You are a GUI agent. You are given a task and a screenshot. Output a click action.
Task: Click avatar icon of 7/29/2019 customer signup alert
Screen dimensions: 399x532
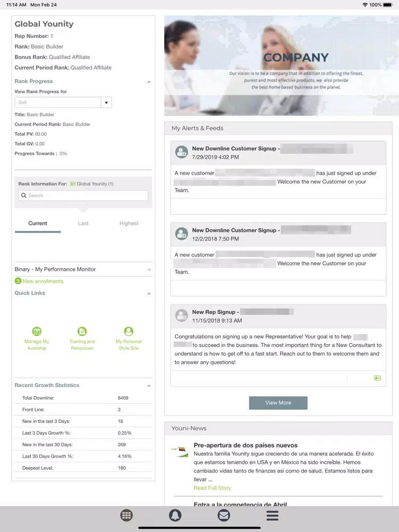point(181,152)
